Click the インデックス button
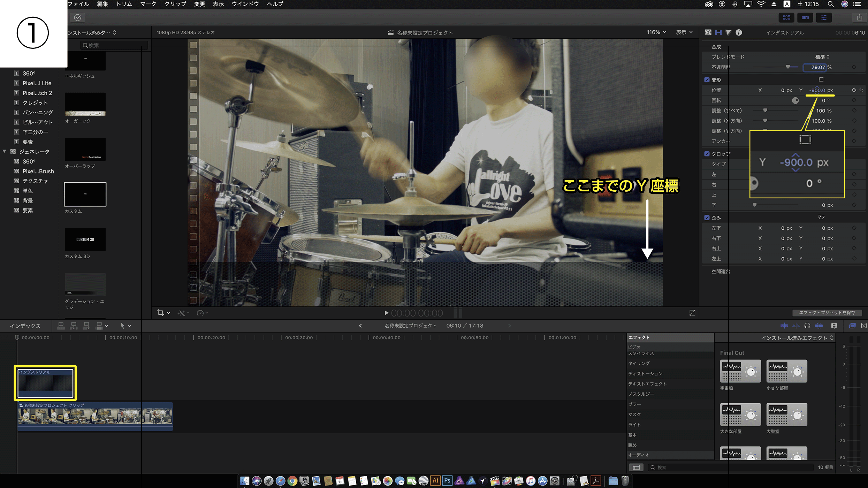The image size is (868, 488). 25,326
